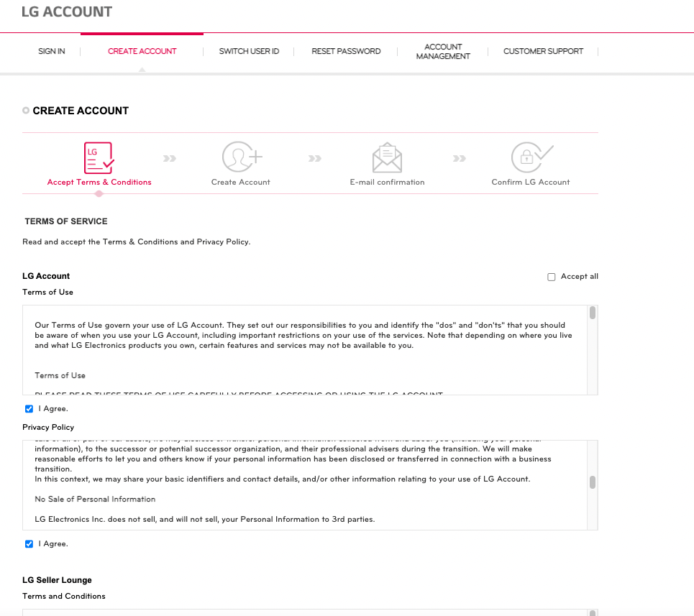
Task: Open the Account Management tab
Action: tap(443, 51)
